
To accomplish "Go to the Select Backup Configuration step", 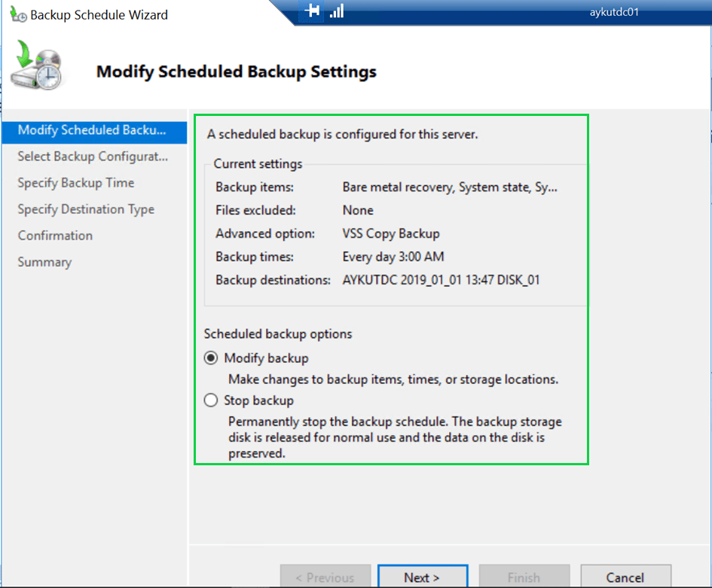I will (x=93, y=157).
